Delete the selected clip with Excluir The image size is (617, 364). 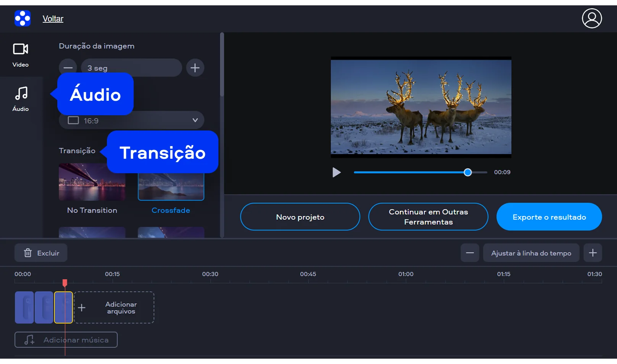point(41,253)
